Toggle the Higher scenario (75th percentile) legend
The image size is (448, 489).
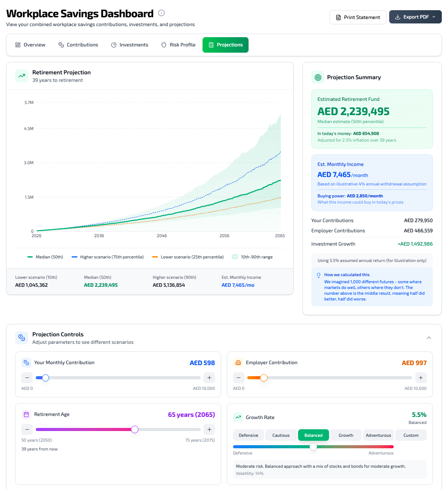[x=107, y=257]
